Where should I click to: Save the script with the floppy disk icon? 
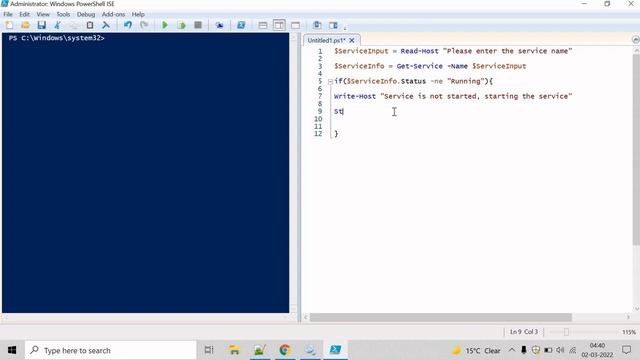42,25
